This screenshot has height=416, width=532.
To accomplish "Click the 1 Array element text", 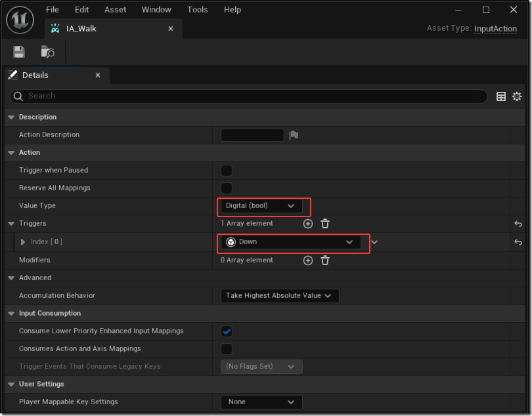I will [x=247, y=224].
